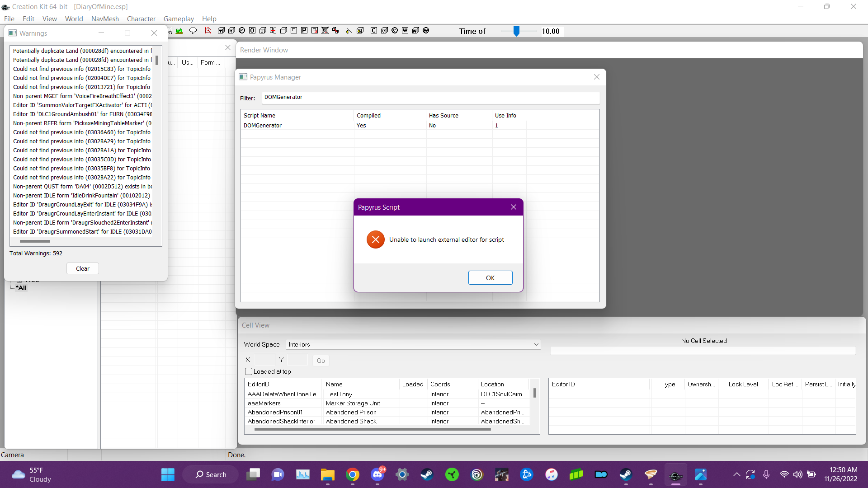The height and width of the screenshot is (488, 868).
Task: Click the linked squares toolbar icon
Action: click(335, 31)
